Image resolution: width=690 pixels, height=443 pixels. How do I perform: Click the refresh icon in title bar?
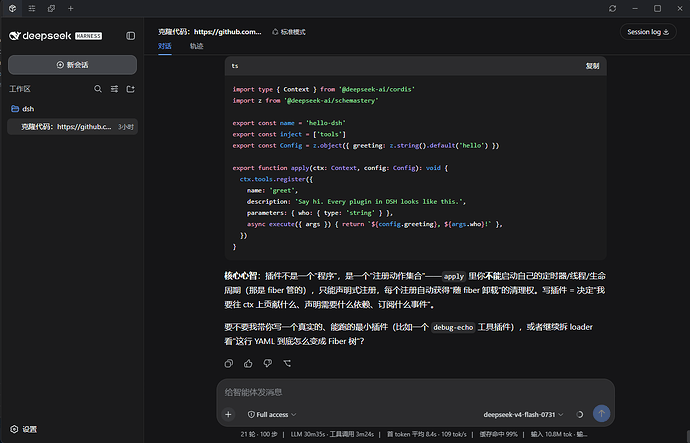tap(612, 8)
